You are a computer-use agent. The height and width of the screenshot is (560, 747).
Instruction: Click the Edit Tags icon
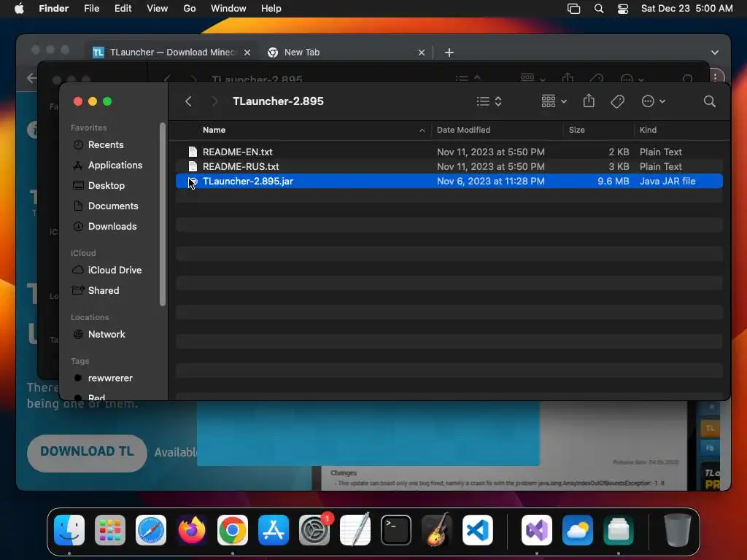pos(617,101)
